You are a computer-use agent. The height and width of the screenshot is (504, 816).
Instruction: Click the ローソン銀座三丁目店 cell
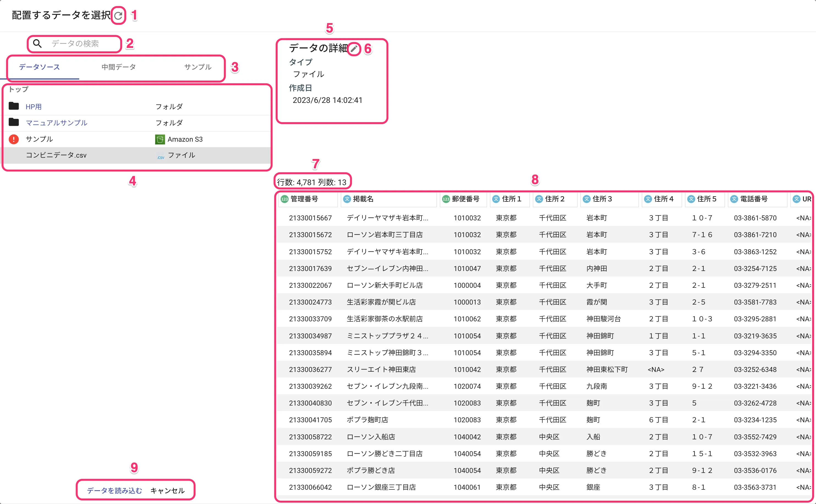381,487
